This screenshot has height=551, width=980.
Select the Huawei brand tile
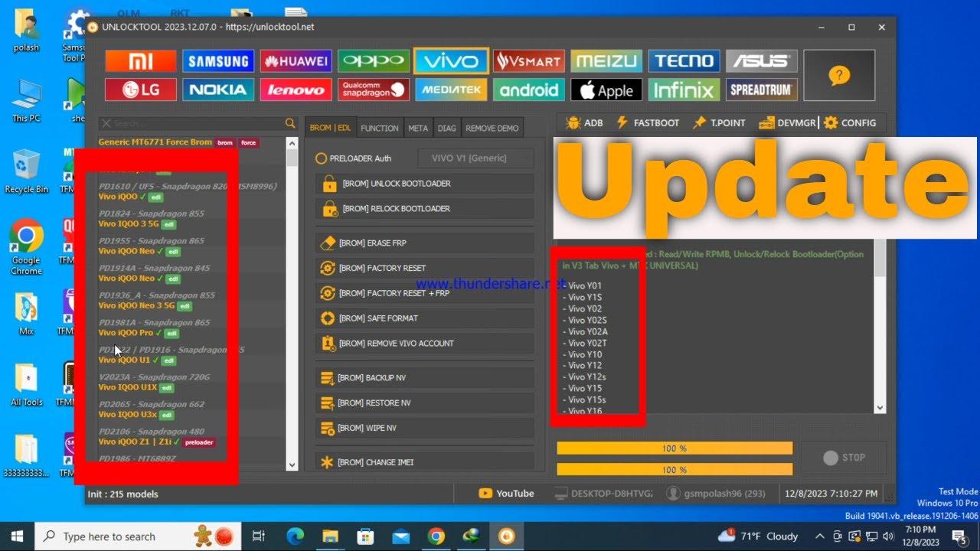[296, 61]
